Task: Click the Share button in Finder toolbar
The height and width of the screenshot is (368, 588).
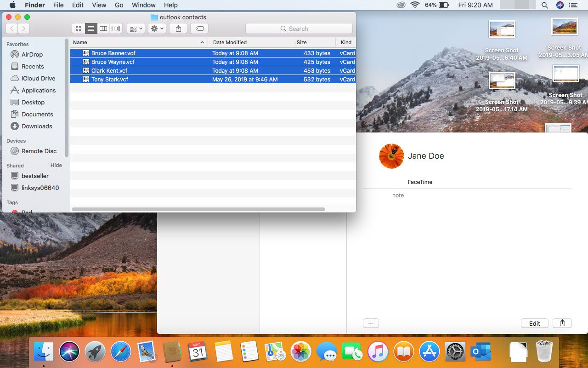Action: pyautogui.click(x=178, y=29)
